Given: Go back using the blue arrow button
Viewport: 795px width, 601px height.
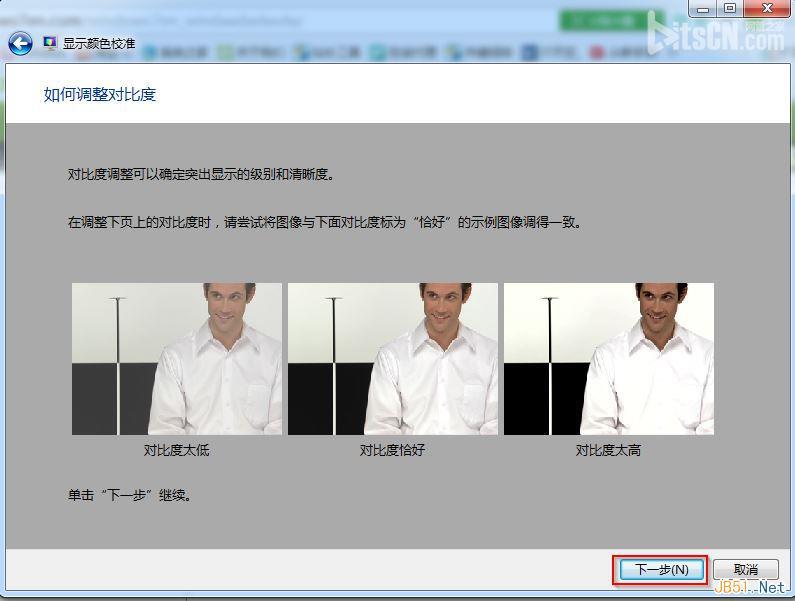Looking at the screenshot, I should point(20,44).
